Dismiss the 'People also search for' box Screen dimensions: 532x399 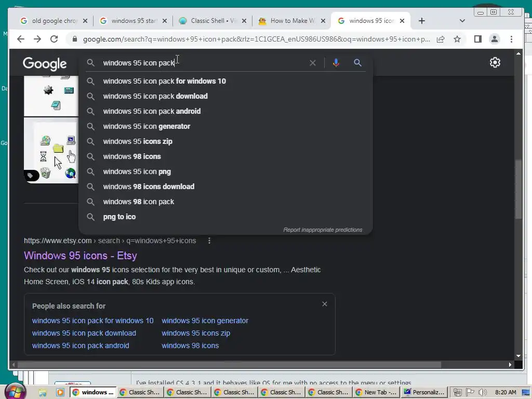(325, 304)
